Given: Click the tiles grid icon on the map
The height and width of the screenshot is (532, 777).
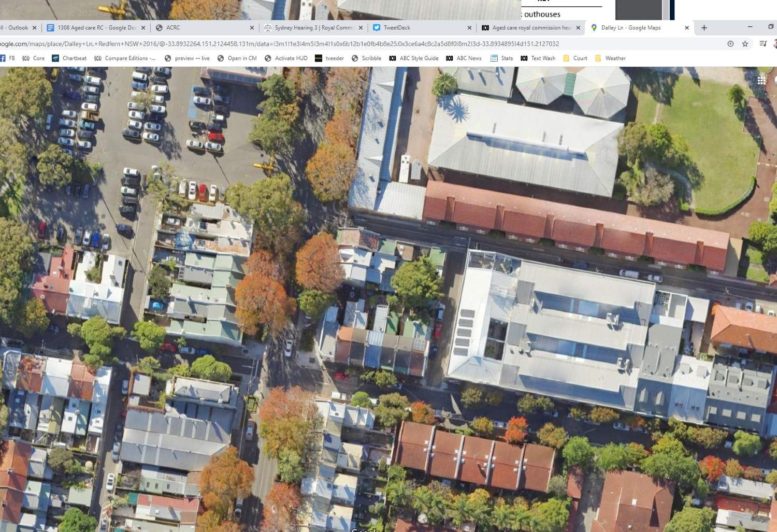Looking at the screenshot, I should 761,80.
